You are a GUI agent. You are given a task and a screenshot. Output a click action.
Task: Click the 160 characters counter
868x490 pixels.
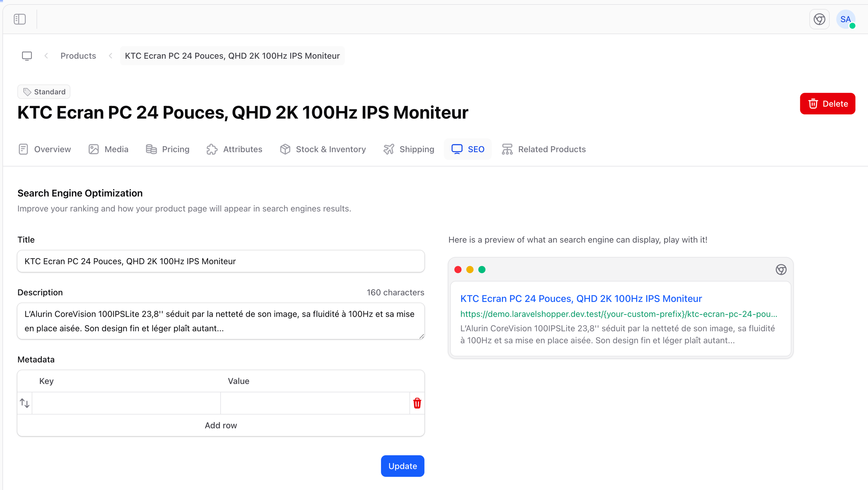click(x=395, y=293)
